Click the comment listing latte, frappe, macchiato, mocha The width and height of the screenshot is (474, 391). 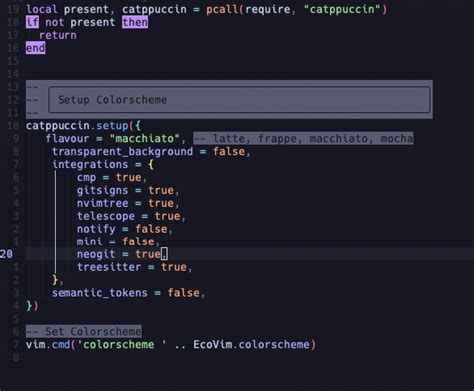(303, 138)
